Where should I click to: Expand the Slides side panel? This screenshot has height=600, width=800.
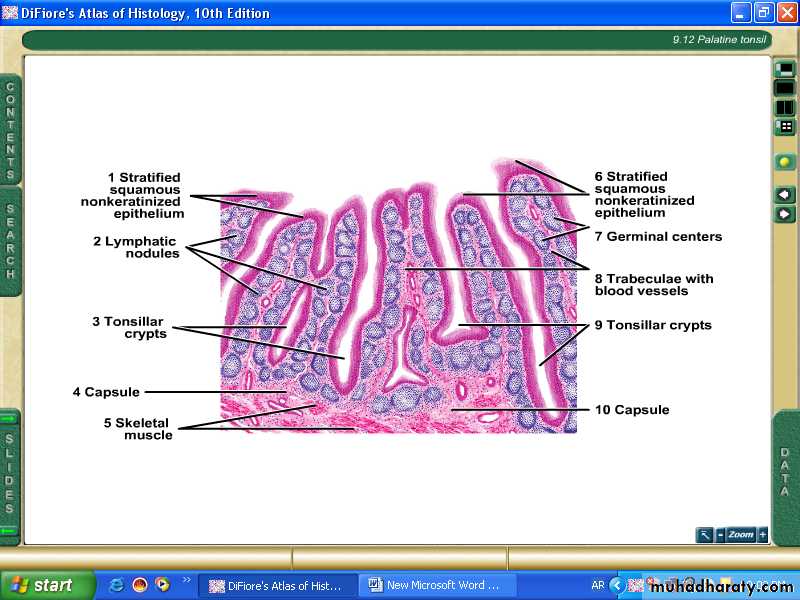(x=11, y=475)
